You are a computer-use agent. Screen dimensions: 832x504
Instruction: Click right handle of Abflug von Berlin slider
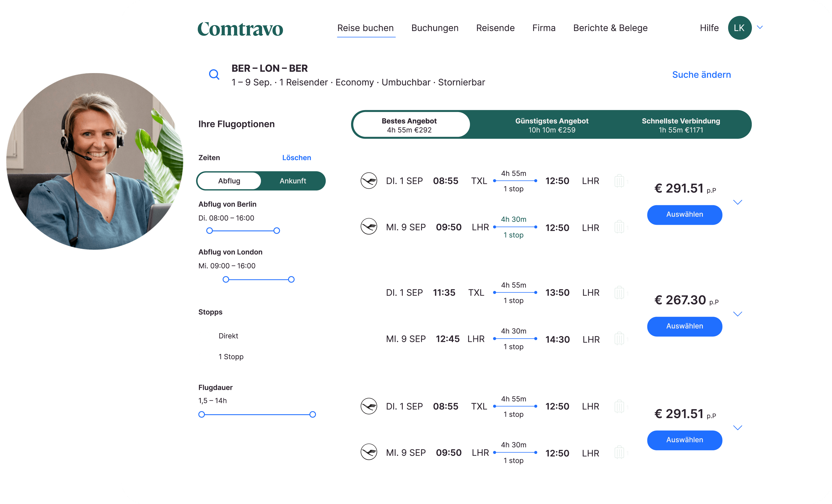click(x=277, y=231)
